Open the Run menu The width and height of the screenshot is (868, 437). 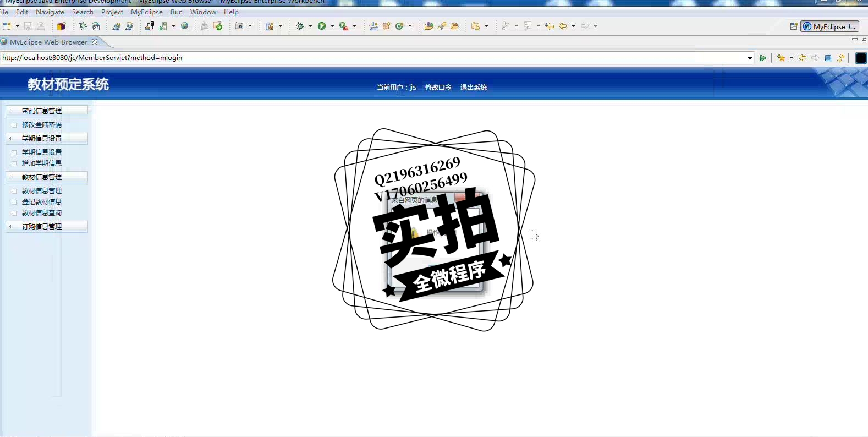point(177,12)
